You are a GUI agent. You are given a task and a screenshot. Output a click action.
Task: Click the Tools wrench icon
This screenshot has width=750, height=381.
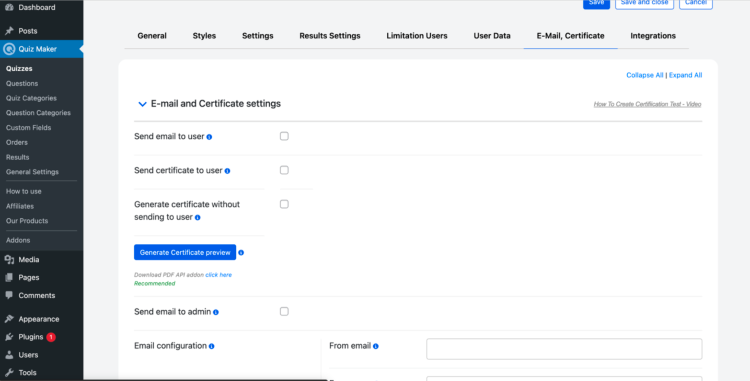point(9,372)
